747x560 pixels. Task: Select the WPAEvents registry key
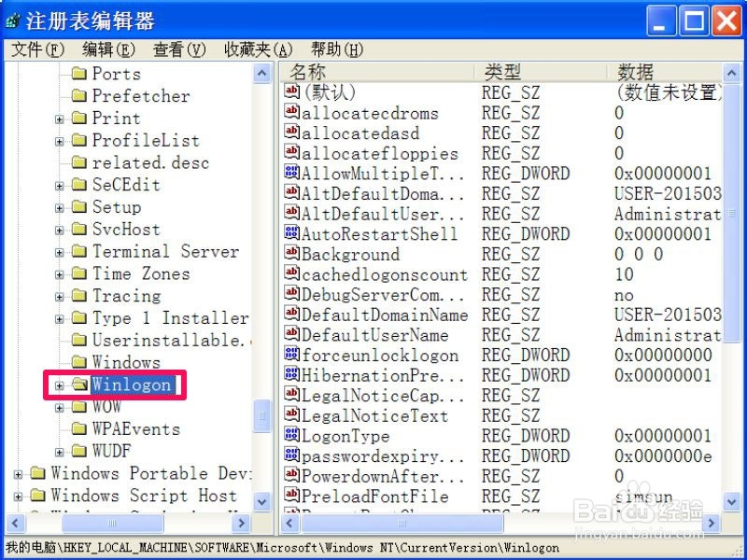tap(134, 429)
